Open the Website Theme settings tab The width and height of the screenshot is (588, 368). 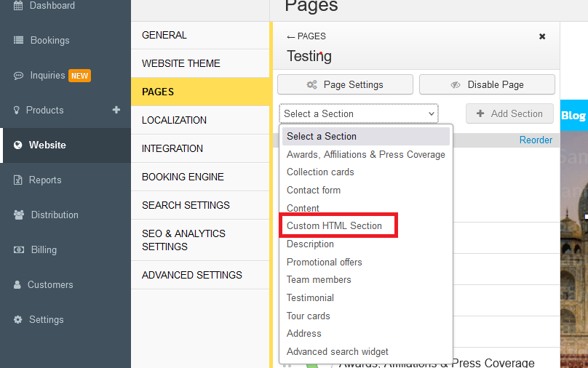coord(181,63)
